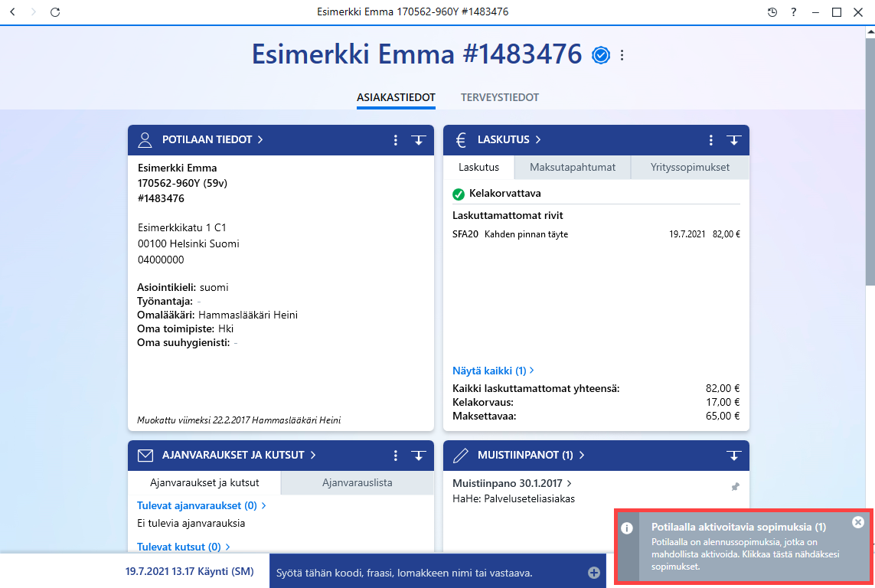The image size is (875, 588).
Task: Click the history clock icon in title bar
Action: [772, 12]
